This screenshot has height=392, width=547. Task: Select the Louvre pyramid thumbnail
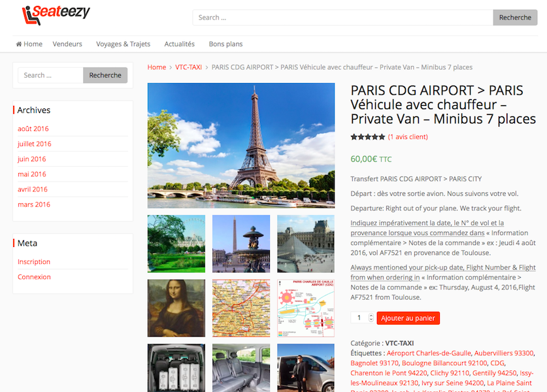tap(306, 244)
